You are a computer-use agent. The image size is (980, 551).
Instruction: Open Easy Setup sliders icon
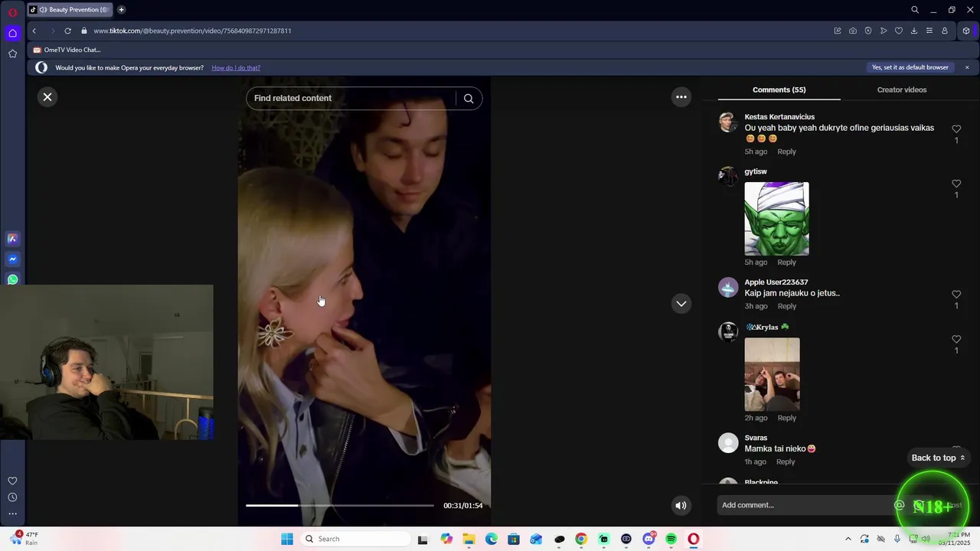click(929, 31)
